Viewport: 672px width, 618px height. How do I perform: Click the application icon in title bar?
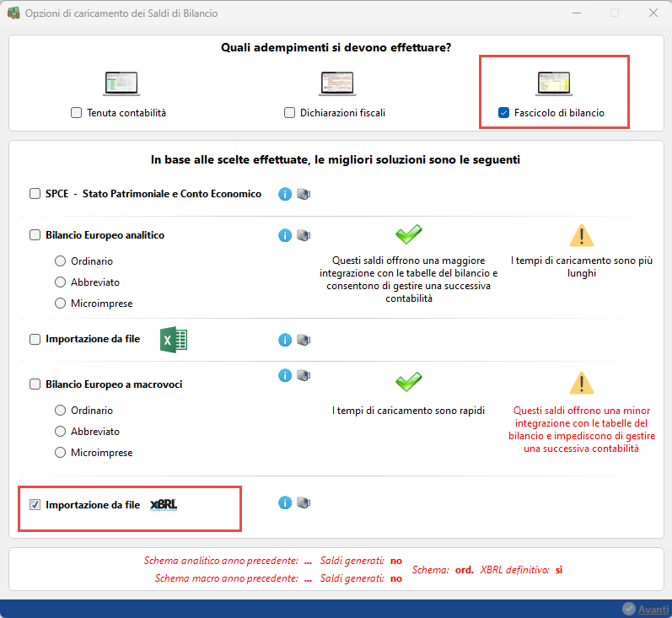(13, 13)
